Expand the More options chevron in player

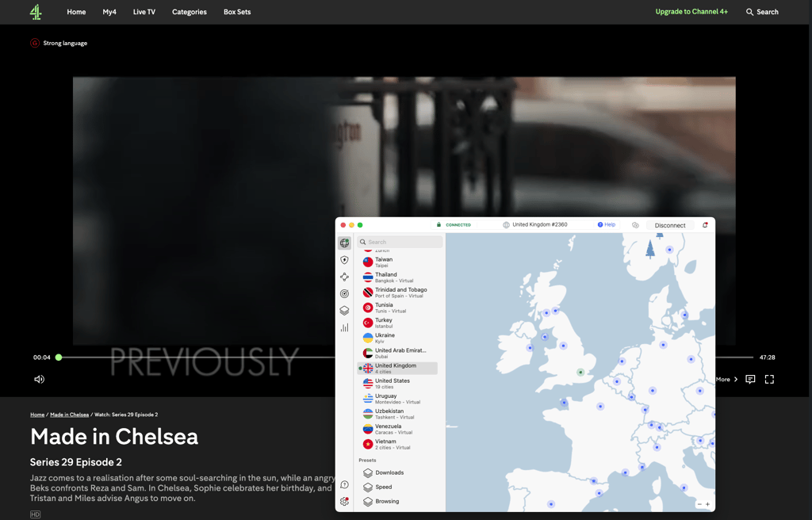pyautogui.click(x=735, y=379)
